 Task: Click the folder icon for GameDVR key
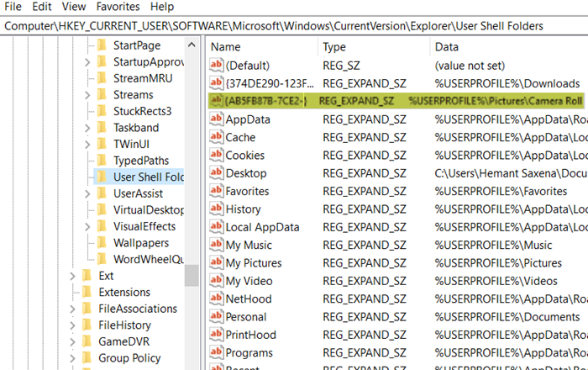87,341
